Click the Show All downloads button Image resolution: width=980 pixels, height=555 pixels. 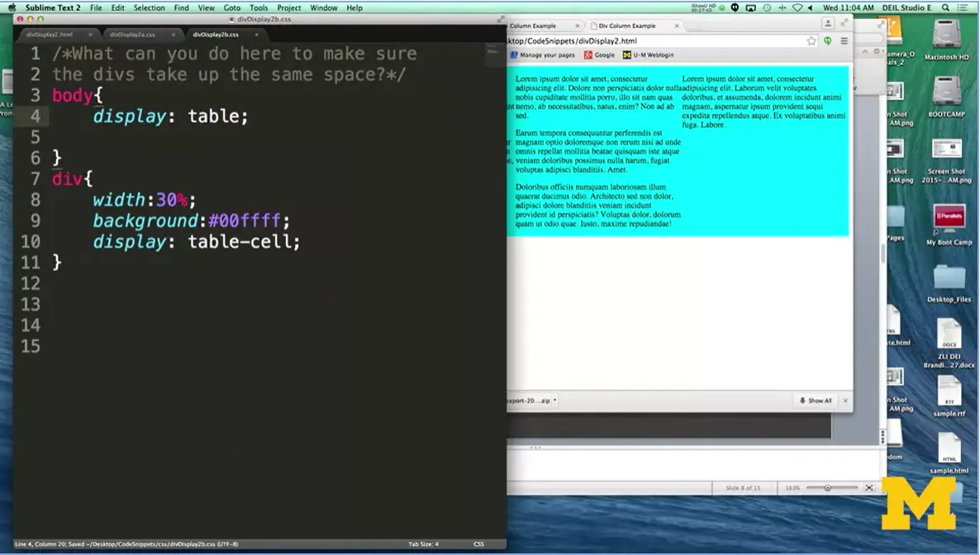[x=816, y=401]
